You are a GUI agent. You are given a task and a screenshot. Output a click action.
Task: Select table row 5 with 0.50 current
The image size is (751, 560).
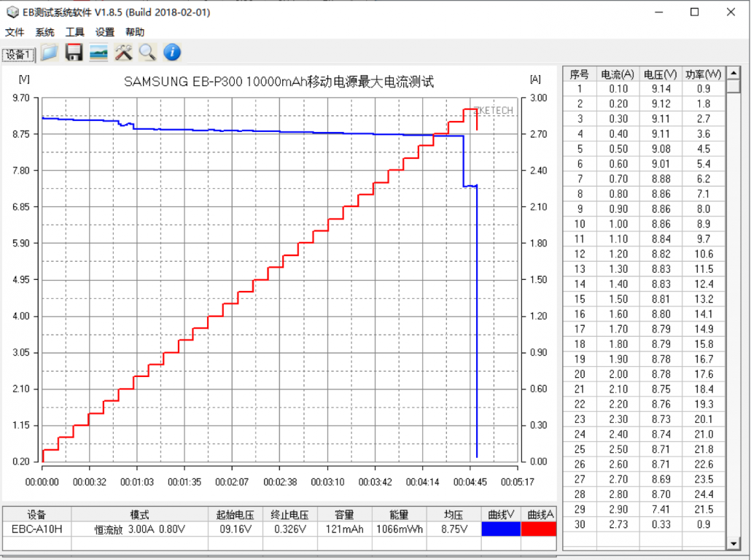click(x=644, y=149)
